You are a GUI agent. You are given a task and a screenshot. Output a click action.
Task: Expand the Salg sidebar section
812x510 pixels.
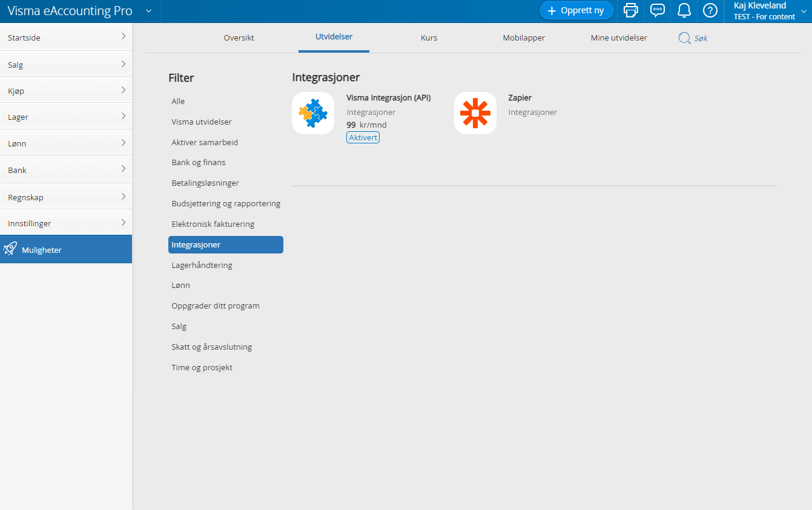tap(66, 64)
